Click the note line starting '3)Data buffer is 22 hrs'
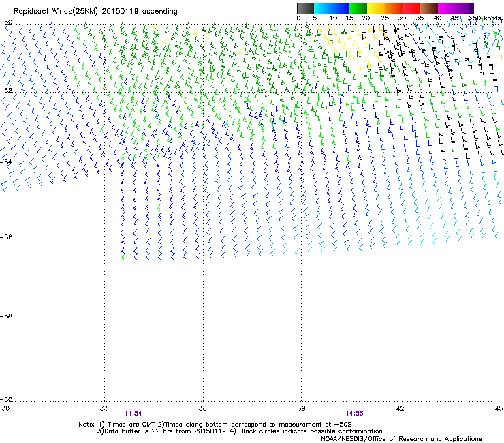Screen dimensions: 504x443 click(240, 431)
